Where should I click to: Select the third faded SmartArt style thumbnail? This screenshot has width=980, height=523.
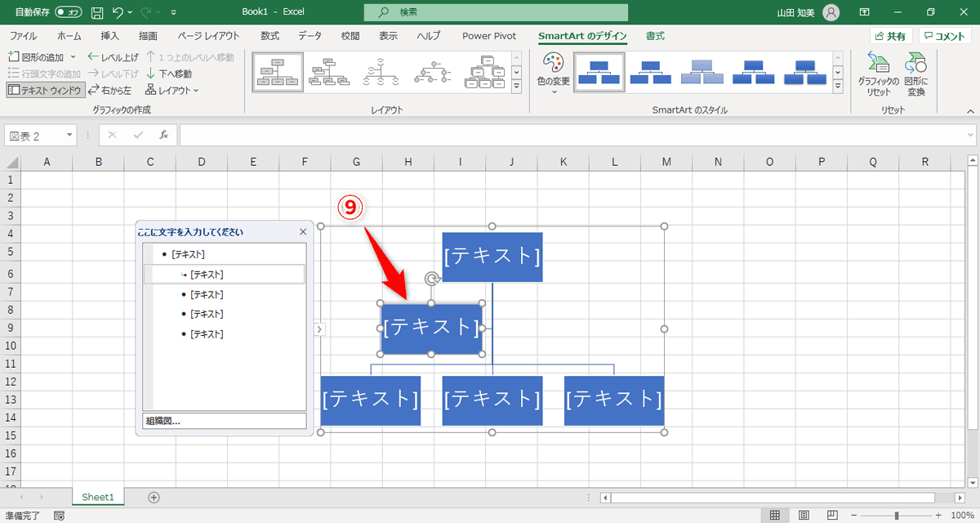[702, 73]
